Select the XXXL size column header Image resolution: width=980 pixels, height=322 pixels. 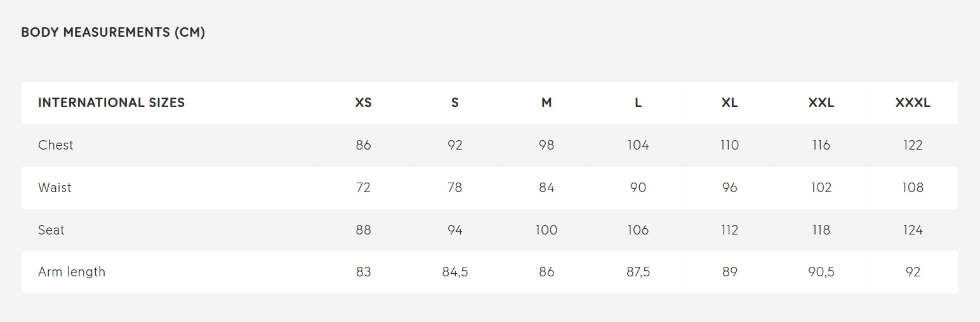(913, 103)
